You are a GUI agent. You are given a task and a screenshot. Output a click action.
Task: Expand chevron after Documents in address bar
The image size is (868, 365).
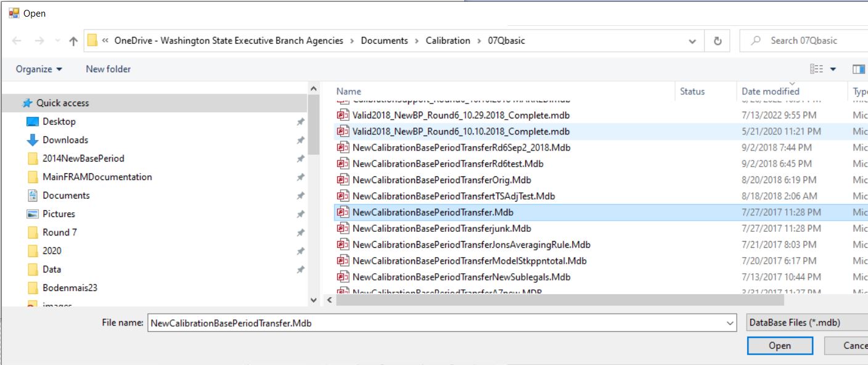(x=417, y=41)
